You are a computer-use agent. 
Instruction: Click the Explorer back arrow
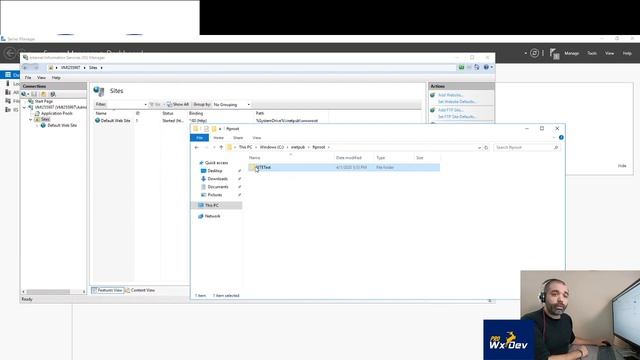click(x=197, y=147)
